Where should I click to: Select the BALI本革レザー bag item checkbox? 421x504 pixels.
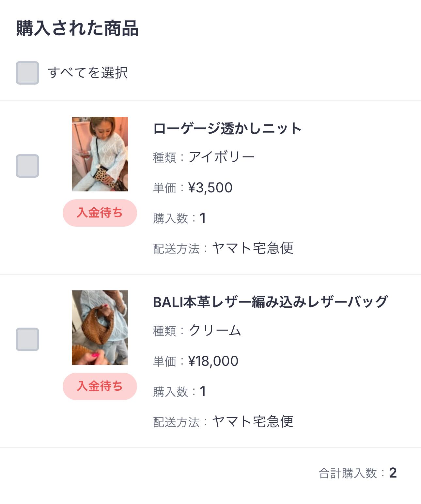[27, 339]
